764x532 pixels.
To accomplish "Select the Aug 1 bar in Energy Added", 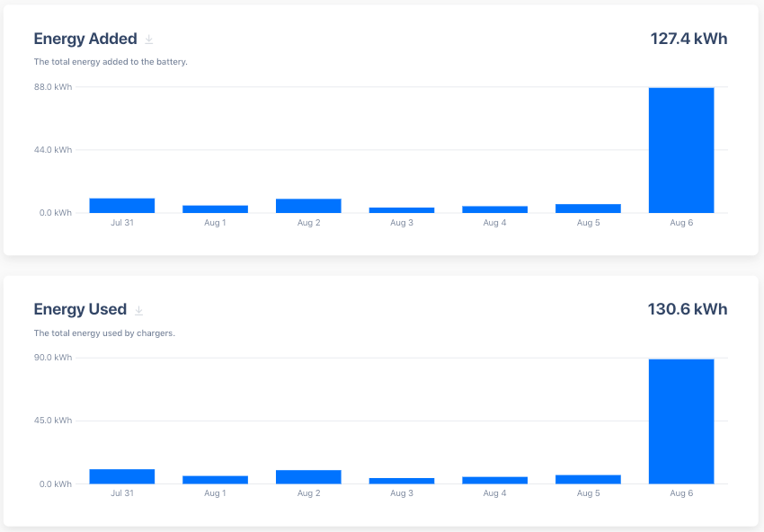I will coord(215,209).
